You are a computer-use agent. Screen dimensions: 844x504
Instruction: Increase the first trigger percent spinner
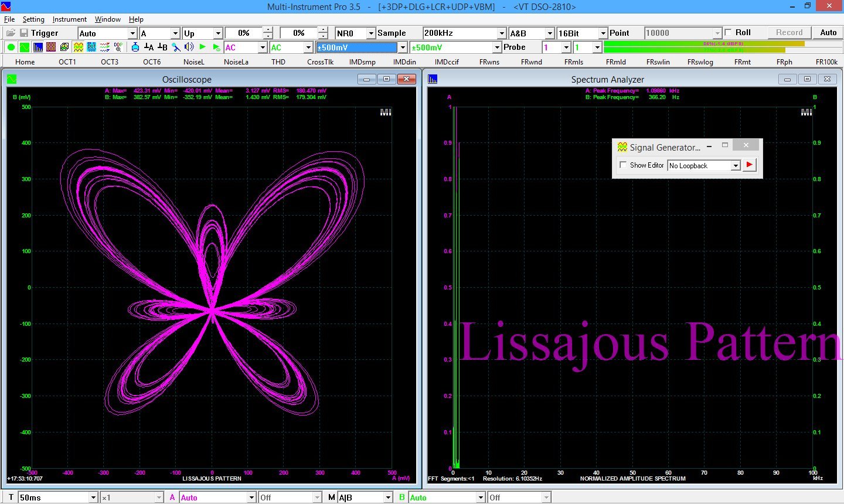coord(268,30)
